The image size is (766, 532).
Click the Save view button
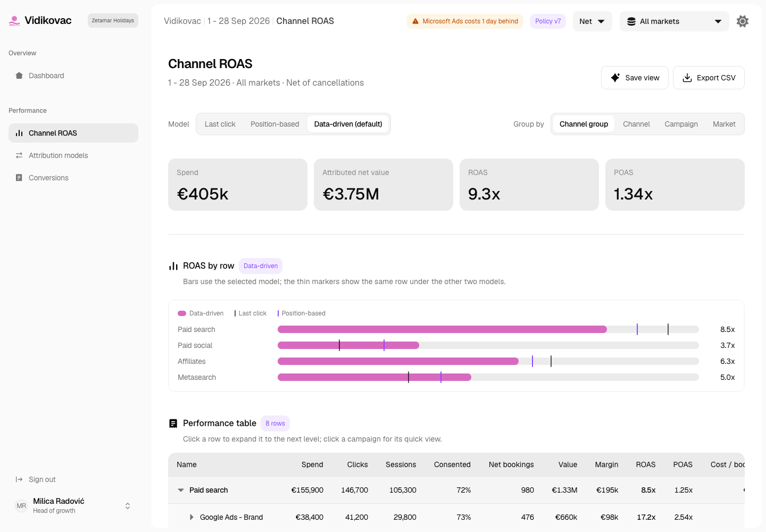[635, 78]
